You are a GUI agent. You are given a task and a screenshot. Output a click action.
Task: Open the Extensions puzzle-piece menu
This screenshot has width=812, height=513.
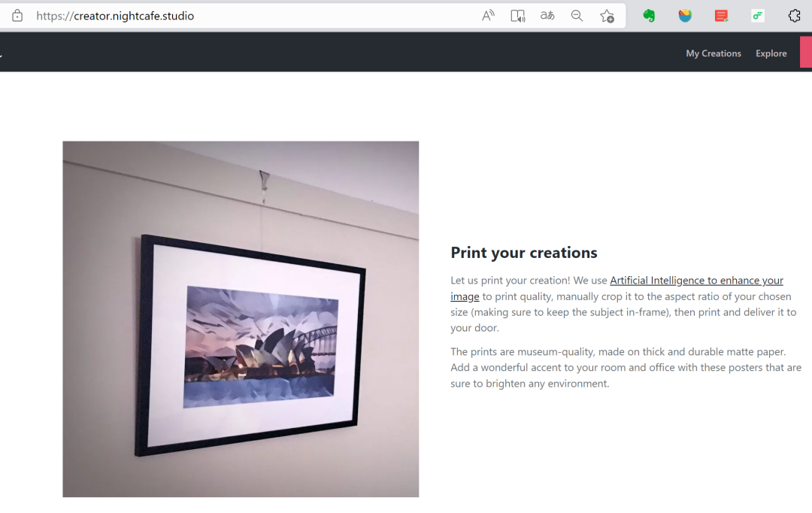[x=794, y=16]
